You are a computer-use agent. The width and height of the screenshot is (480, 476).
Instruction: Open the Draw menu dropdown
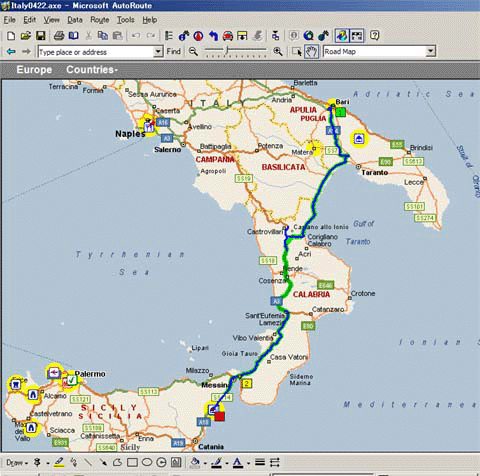point(17,463)
